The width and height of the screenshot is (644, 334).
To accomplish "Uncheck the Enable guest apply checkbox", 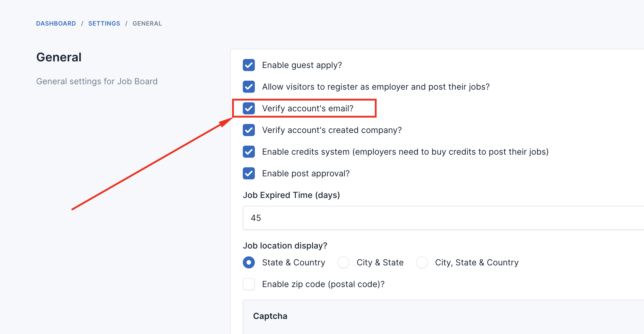I will point(249,65).
